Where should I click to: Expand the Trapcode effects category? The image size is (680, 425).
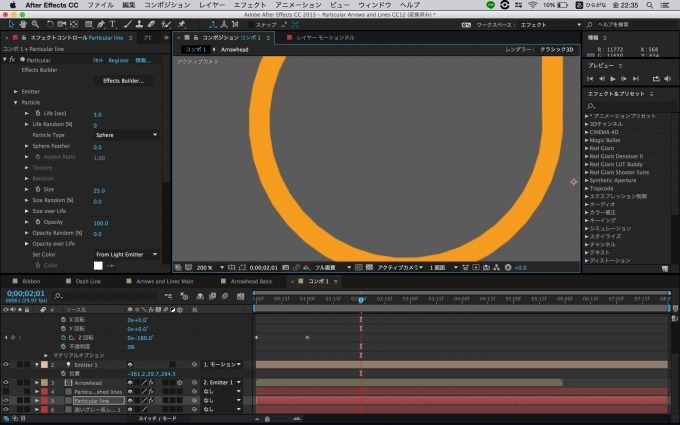coord(587,188)
